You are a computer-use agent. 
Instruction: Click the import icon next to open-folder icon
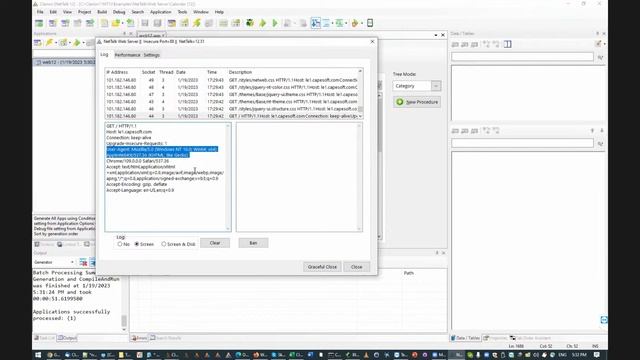[x=130, y=23]
